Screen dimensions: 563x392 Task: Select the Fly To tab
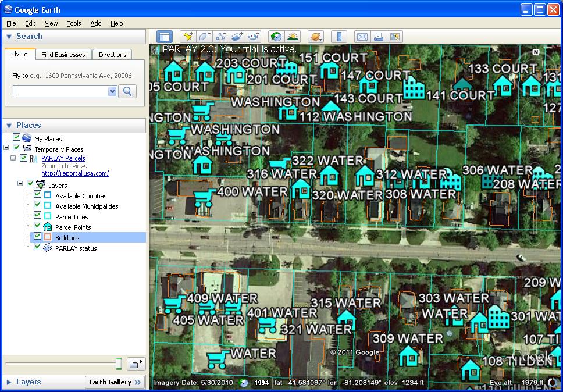pos(19,54)
